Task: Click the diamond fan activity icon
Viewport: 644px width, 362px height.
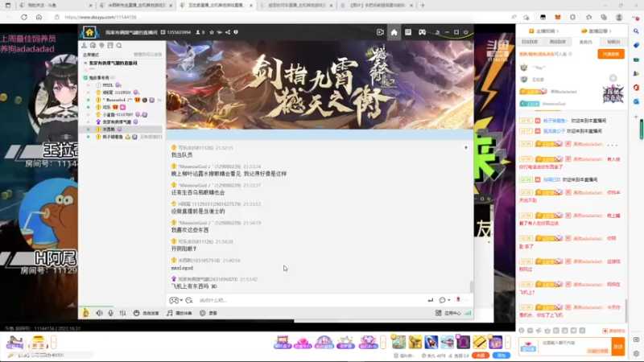Action: 368,342
